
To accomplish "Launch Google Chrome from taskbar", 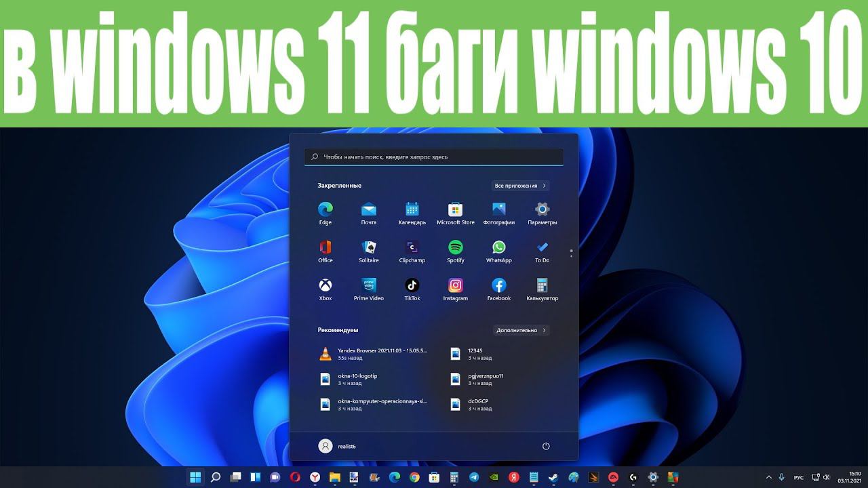I will 414,477.
